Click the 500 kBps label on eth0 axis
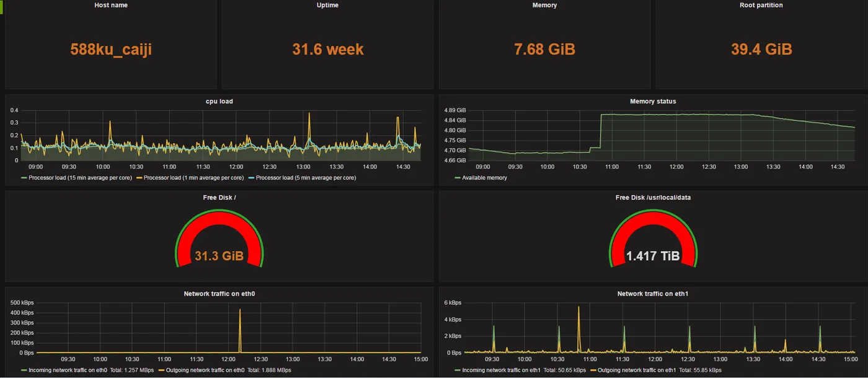Viewport: 868px width, 378px height. point(22,303)
